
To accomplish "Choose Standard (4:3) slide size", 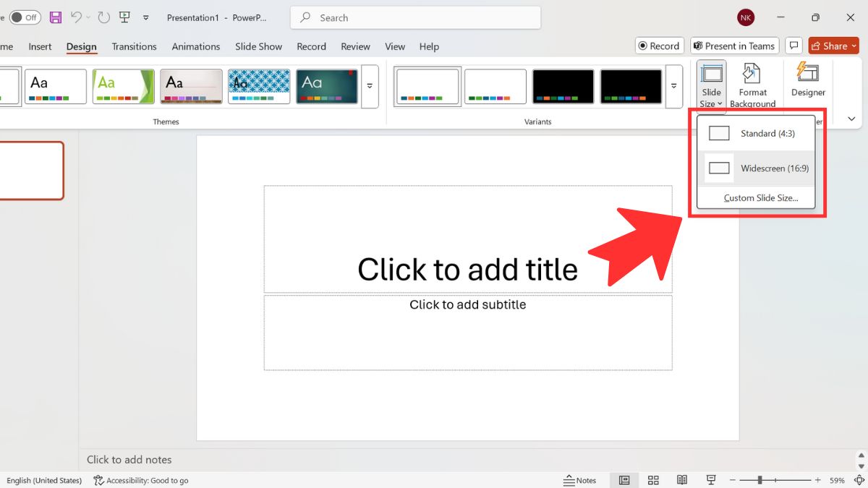I will [756, 134].
